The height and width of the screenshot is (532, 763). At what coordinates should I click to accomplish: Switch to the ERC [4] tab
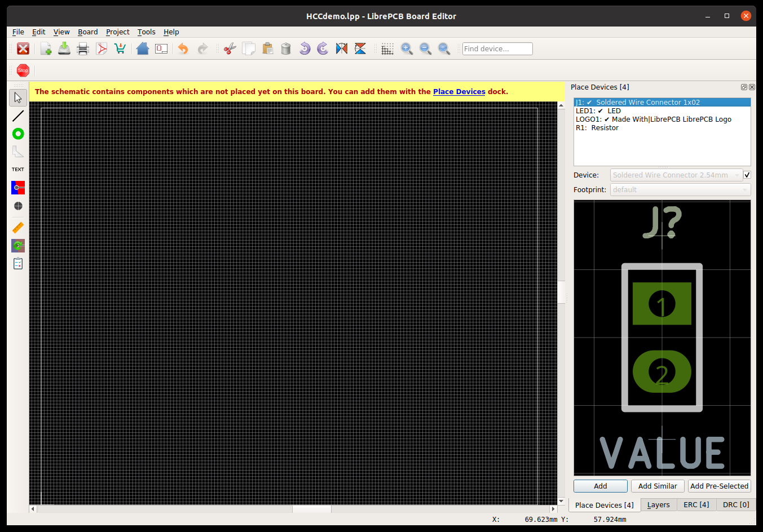coord(696,505)
